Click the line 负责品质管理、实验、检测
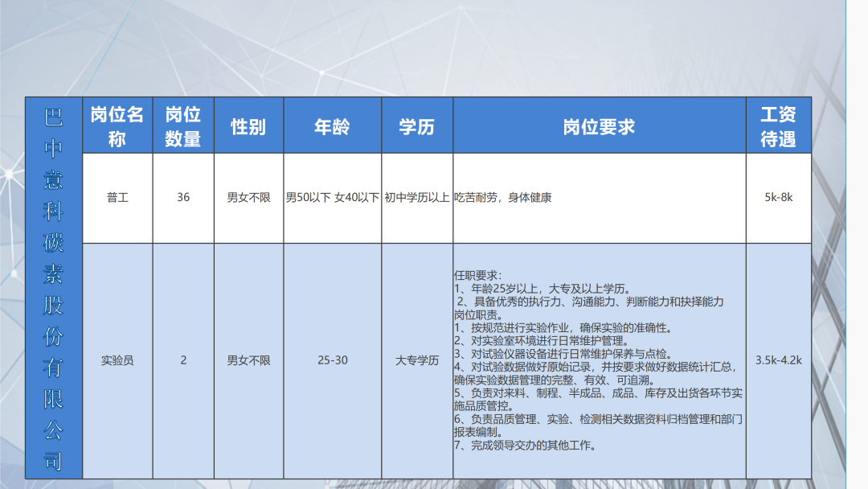Screen dimensions: 868x489 pyautogui.click(x=599, y=425)
